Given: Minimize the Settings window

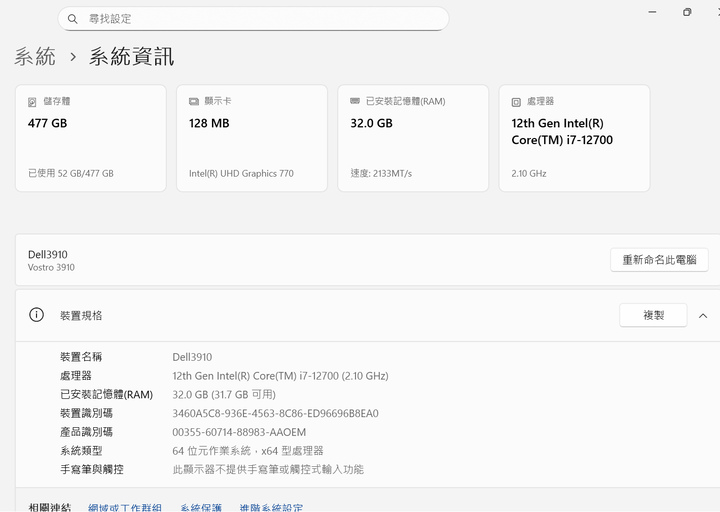Looking at the screenshot, I should click(x=652, y=12).
